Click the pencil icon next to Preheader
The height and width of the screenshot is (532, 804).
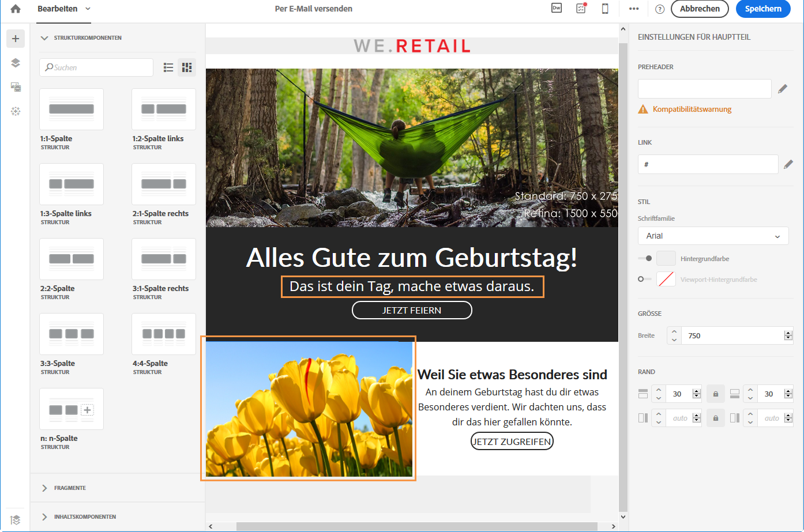tap(783, 89)
